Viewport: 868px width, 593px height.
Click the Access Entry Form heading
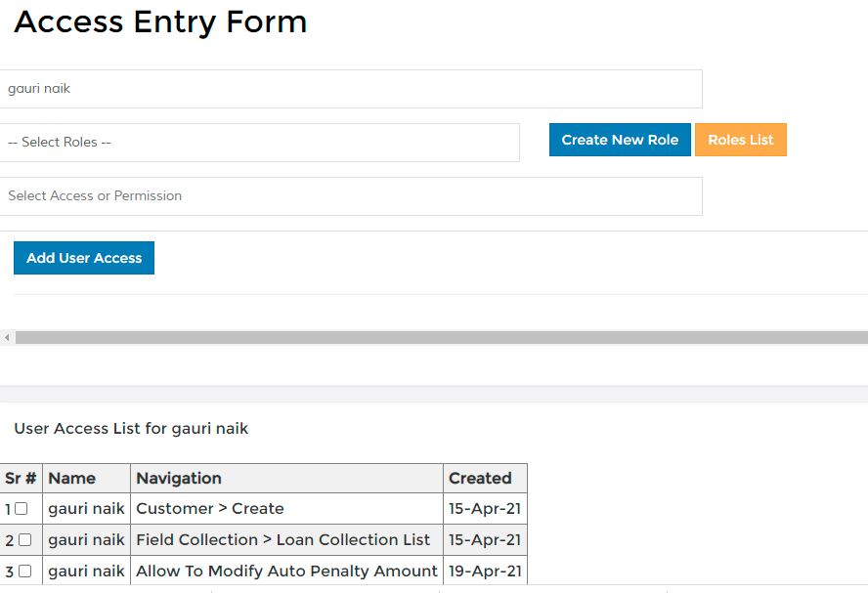[160, 22]
